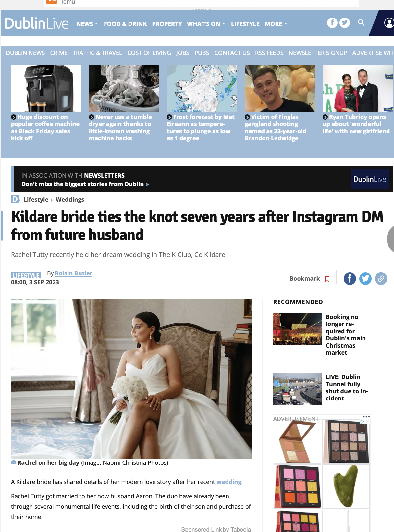Open the user profile icon
This screenshot has height=532, width=394.
(x=389, y=23)
